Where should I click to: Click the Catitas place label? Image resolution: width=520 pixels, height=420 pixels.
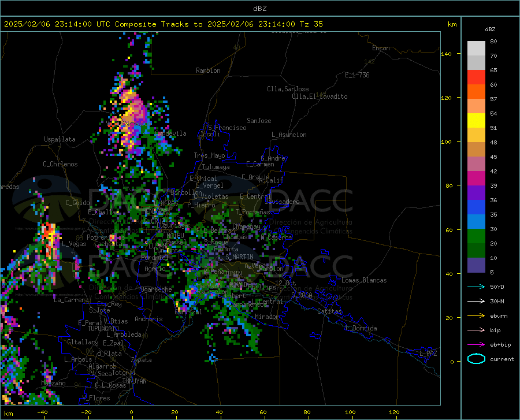[x=329, y=311]
